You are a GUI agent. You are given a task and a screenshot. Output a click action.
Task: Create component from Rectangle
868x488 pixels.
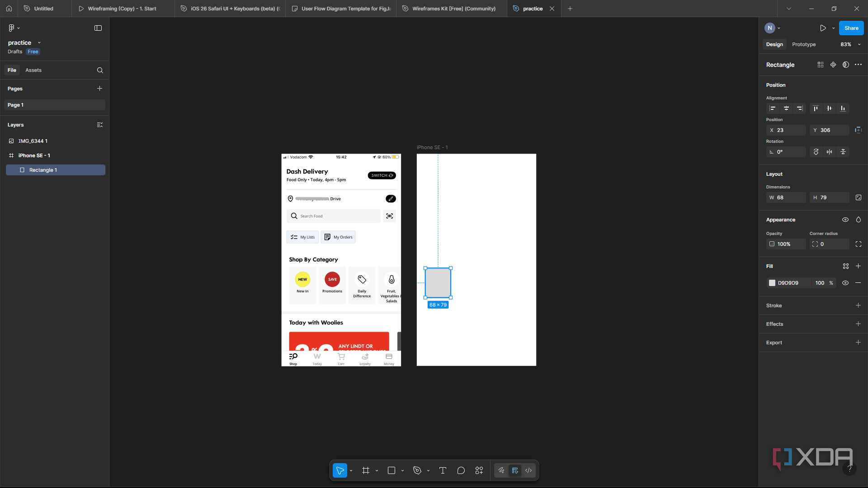[x=833, y=65]
